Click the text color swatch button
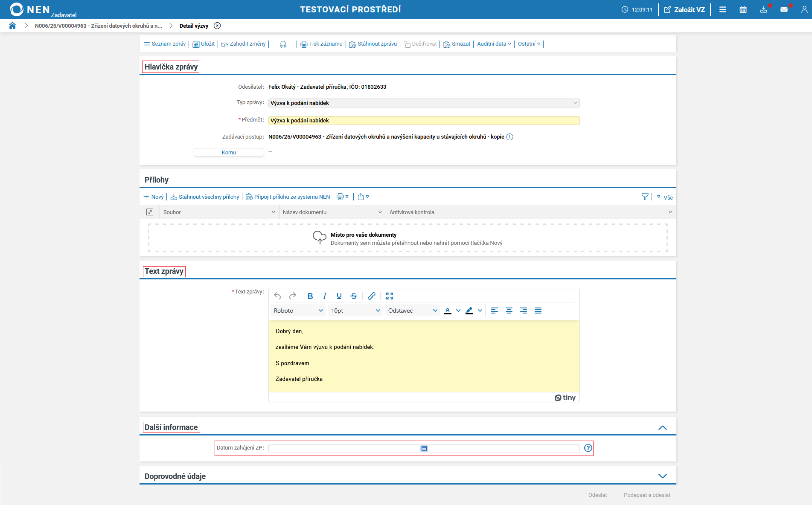Viewport: 812px width, 505px height. pos(448,311)
